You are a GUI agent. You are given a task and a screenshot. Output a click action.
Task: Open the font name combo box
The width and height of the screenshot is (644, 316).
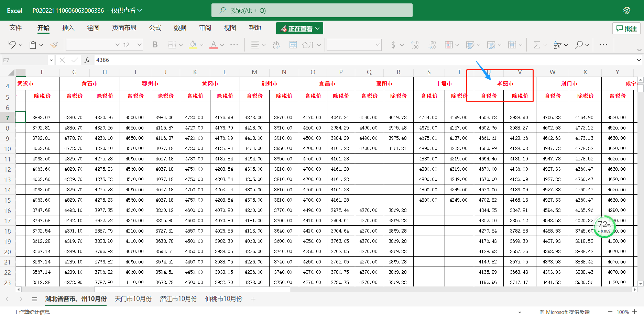[93, 45]
